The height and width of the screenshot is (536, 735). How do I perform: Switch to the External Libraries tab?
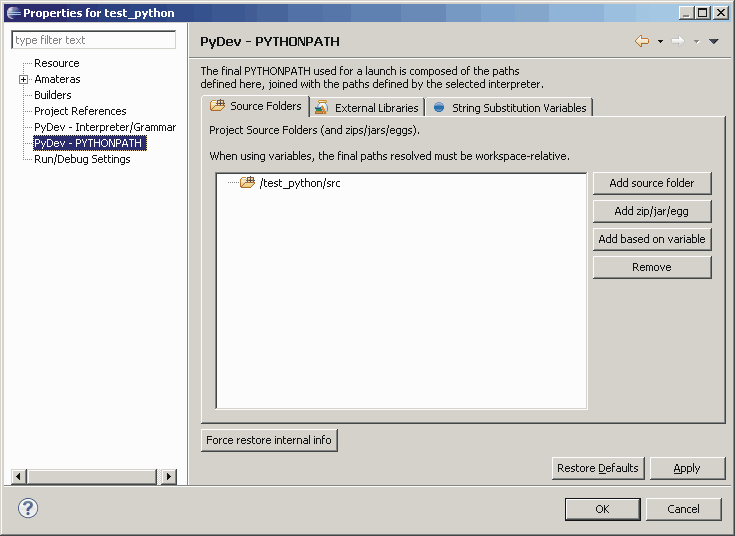367,107
